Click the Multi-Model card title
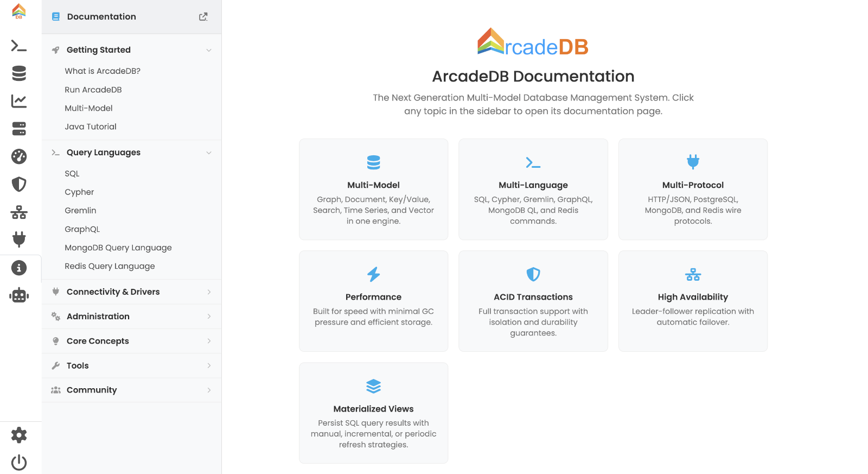868x474 pixels. tap(374, 185)
